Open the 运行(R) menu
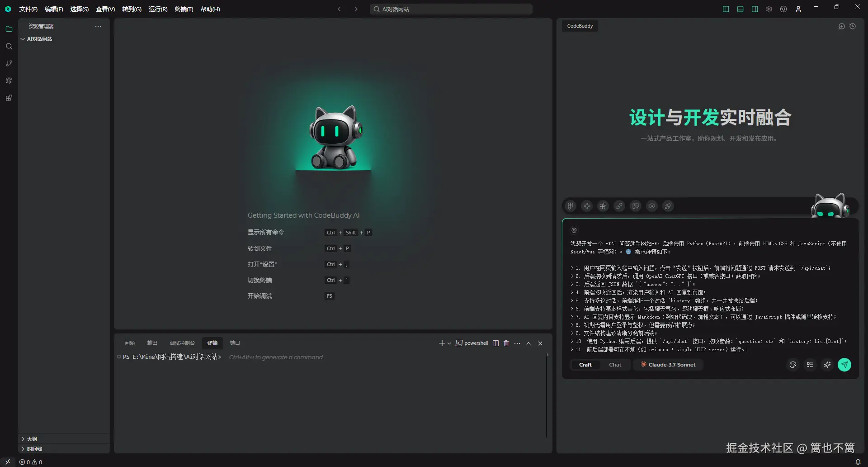Viewport: 868px width, 467px height. point(158,9)
